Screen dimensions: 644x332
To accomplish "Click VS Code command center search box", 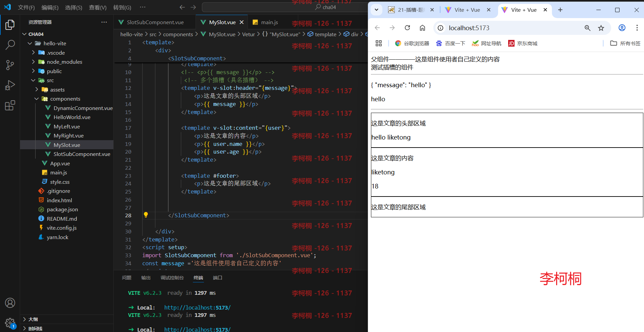I will point(285,7).
